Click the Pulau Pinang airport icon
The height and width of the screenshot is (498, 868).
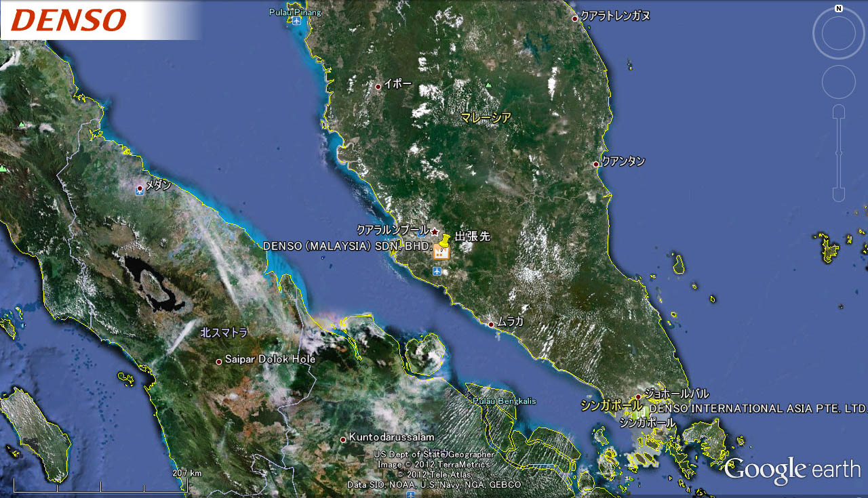tap(297, 21)
